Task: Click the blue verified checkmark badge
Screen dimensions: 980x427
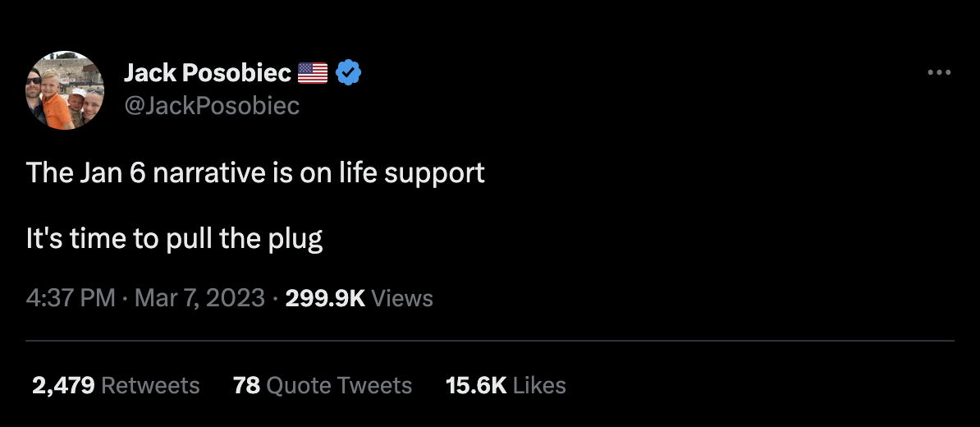Action: click(349, 73)
